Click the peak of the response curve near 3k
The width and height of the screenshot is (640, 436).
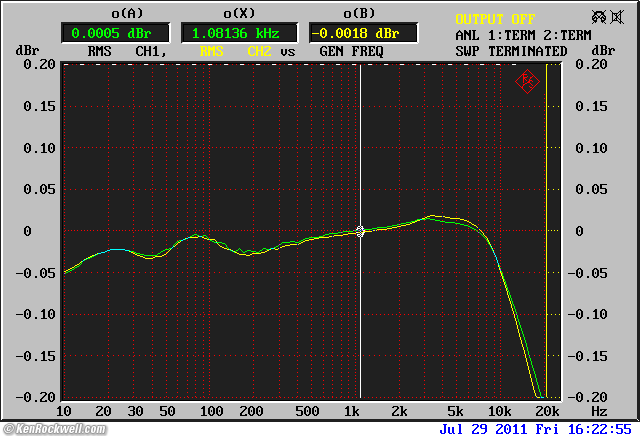click(432, 216)
